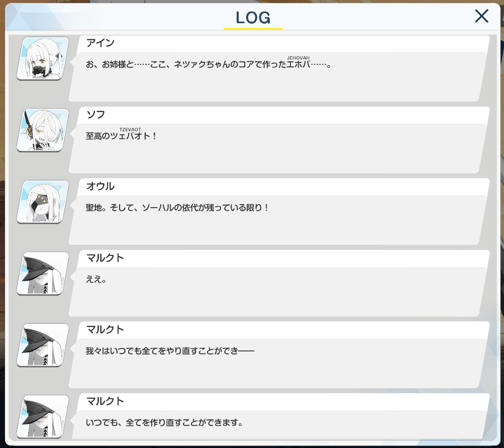Click the ソフ speaker name label
Image resolution: width=504 pixels, height=448 pixels.
pos(96,115)
